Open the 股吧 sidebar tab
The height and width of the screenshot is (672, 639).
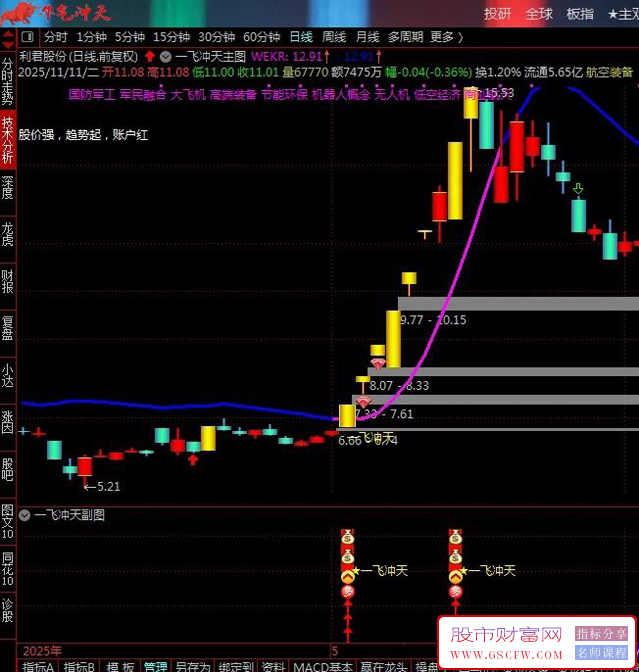pyautogui.click(x=8, y=469)
